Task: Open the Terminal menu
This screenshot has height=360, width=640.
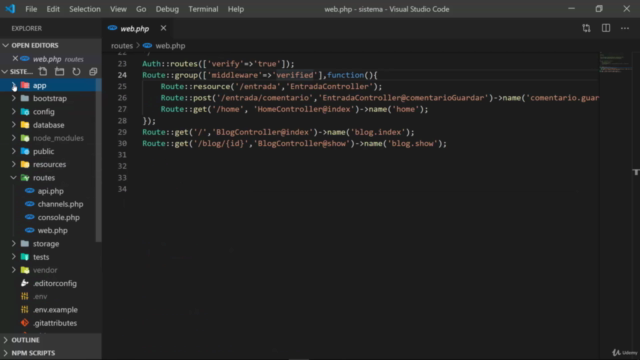Action: 203,9
